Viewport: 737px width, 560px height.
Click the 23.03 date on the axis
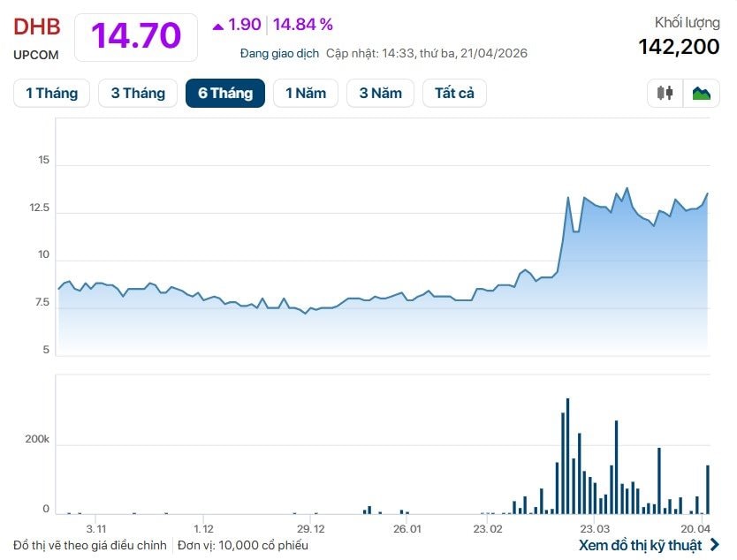(593, 528)
